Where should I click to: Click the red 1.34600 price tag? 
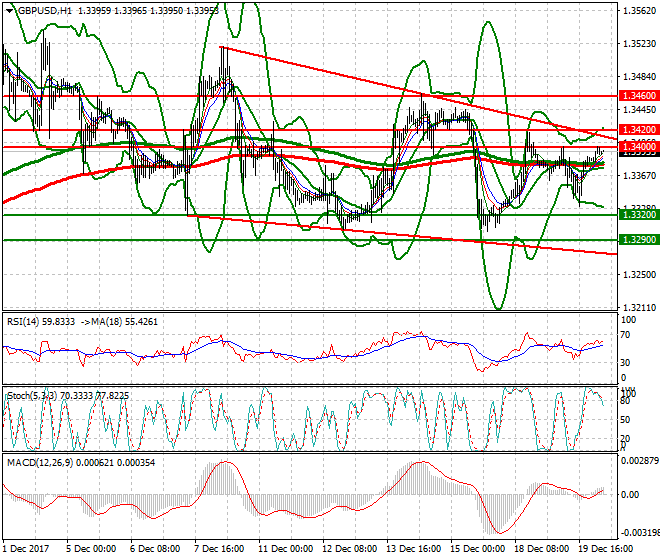coord(638,96)
